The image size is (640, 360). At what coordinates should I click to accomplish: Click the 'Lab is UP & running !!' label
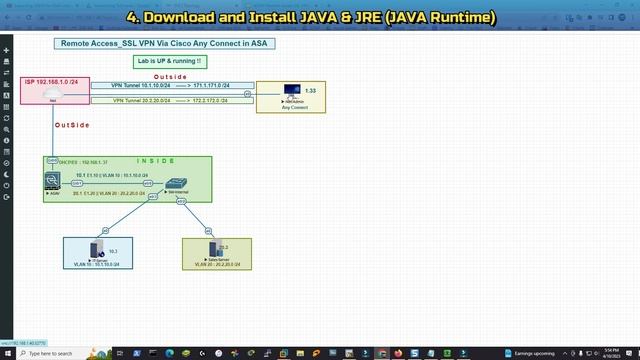[170, 61]
